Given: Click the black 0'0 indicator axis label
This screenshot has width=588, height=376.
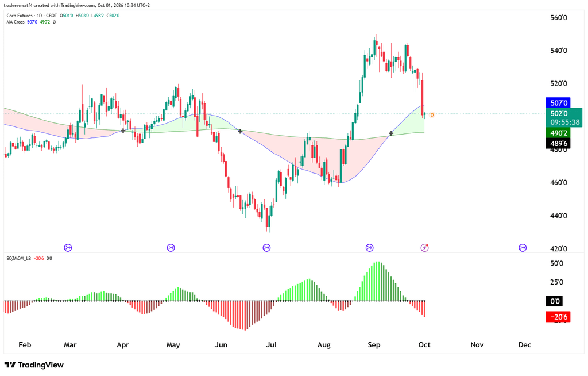Looking at the screenshot, I should [x=554, y=301].
